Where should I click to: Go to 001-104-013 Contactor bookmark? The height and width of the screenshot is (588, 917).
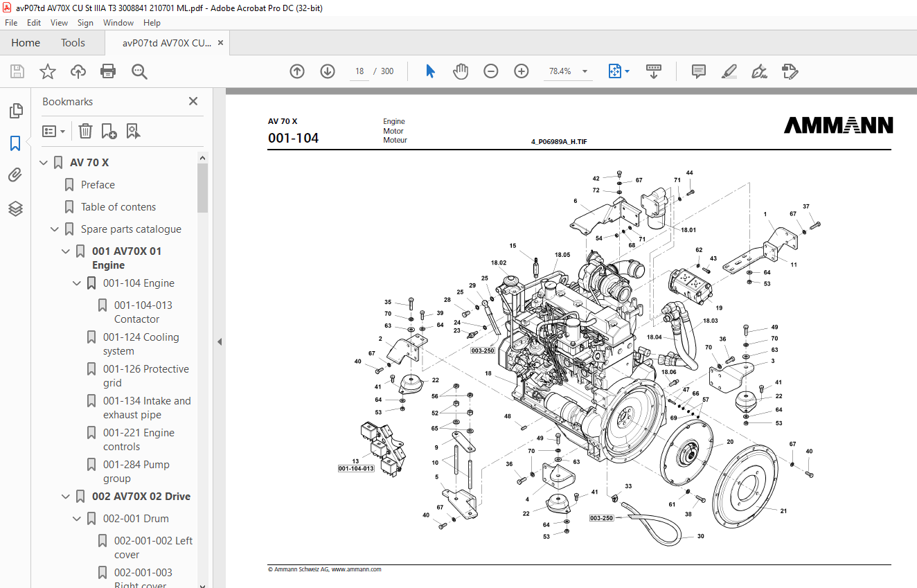[143, 312]
